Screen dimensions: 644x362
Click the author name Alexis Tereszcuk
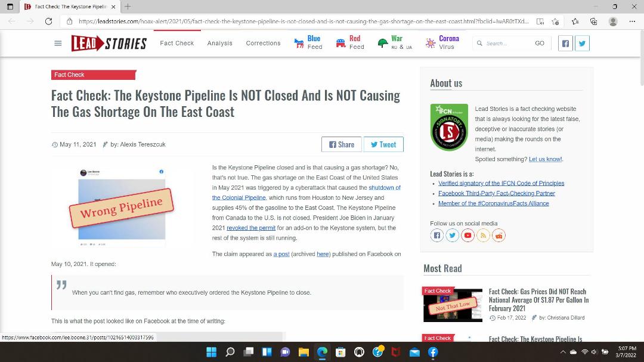pos(143,144)
